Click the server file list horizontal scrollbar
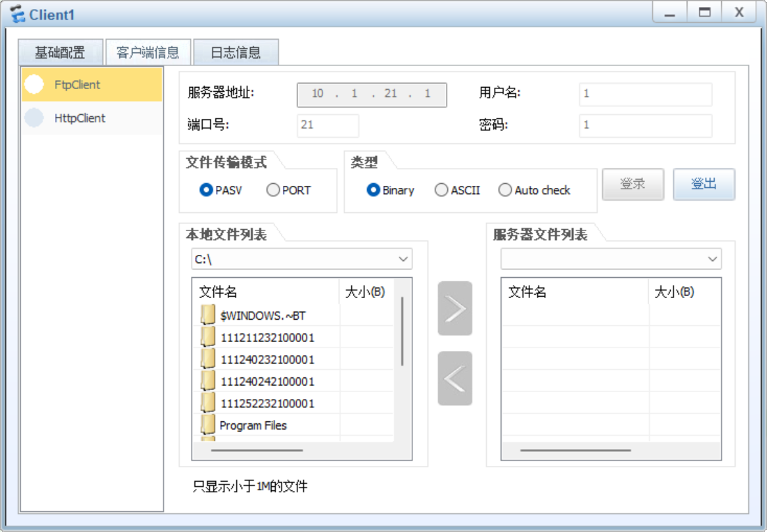767x532 pixels. coord(575,450)
